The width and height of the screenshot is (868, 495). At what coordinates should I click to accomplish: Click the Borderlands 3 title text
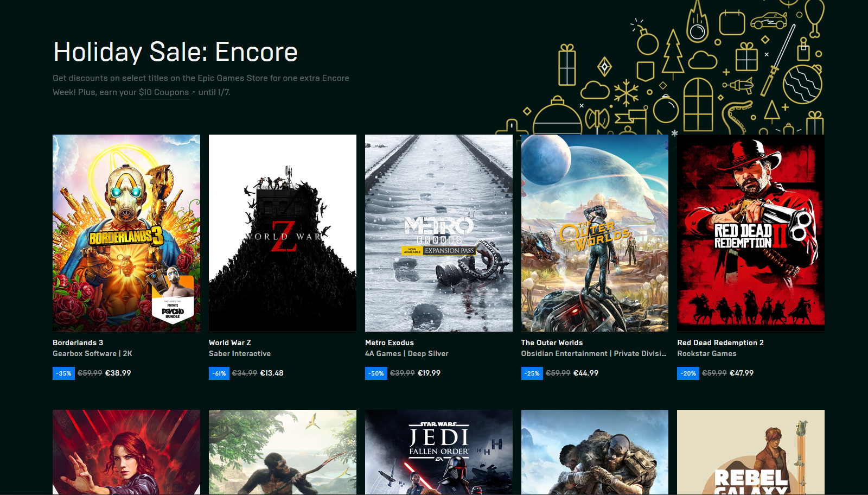(78, 342)
